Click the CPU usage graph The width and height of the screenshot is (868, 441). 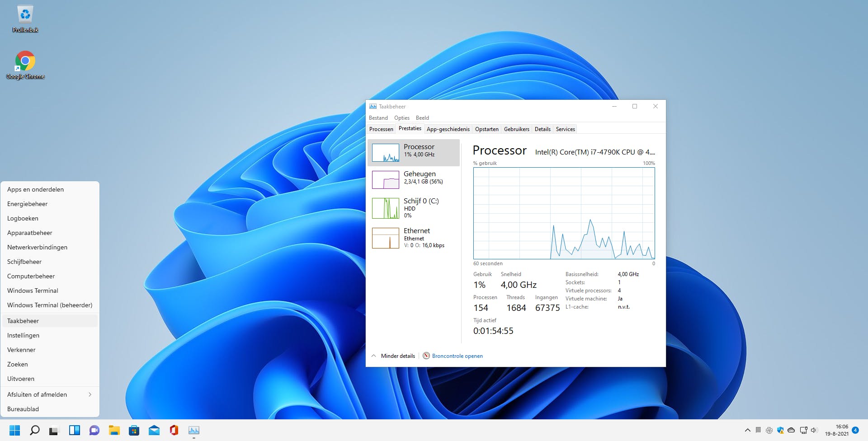[564, 213]
